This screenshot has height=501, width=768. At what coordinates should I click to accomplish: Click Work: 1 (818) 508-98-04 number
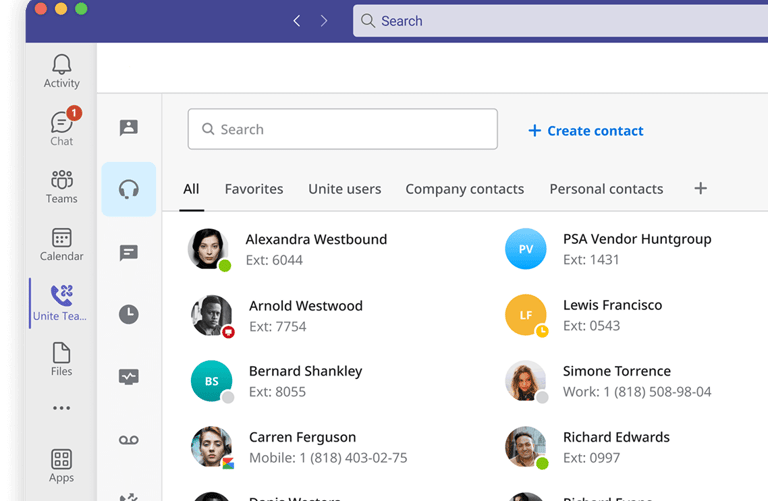click(x=637, y=392)
